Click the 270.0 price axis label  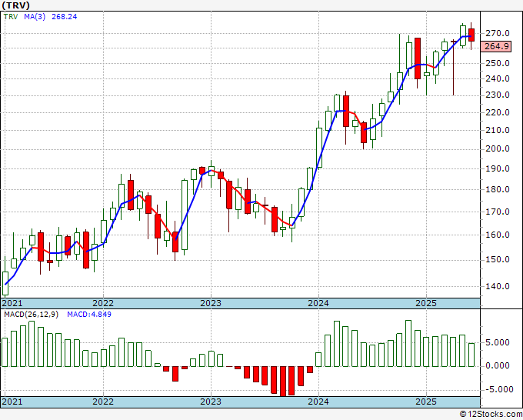coord(498,33)
